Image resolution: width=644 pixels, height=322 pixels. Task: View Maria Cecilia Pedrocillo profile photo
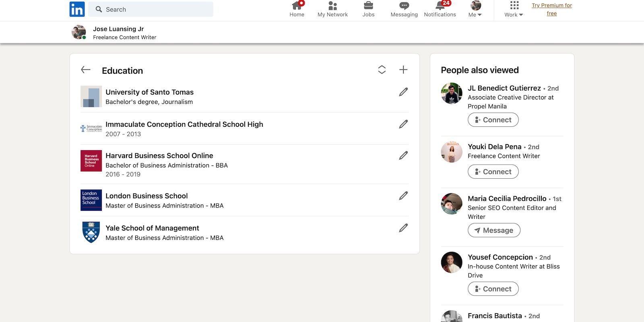452,204
